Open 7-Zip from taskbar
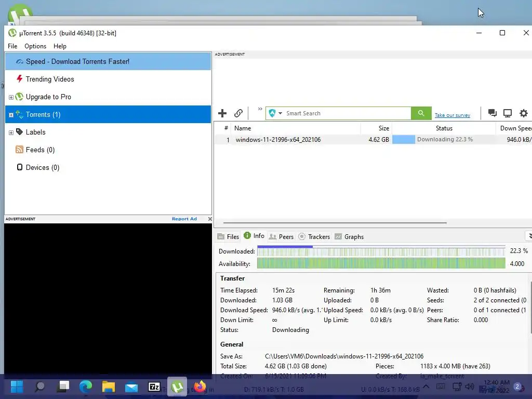This screenshot has height=399, width=532. click(x=154, y=387)
